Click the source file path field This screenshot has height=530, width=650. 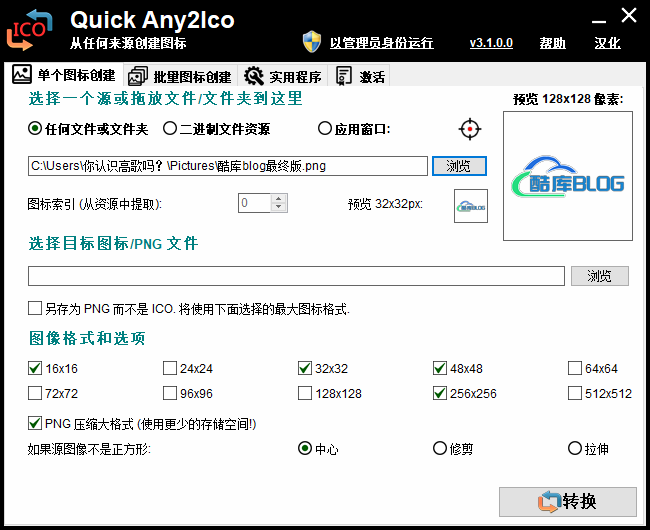pyautogui.click(x=228, y=166)
